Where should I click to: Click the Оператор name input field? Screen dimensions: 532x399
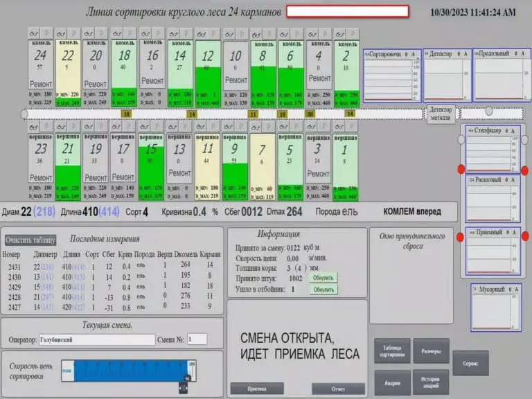97,340
